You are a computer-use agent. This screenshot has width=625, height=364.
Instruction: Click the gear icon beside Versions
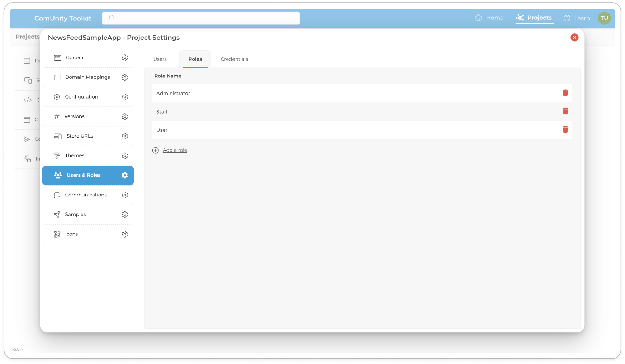coord(124,116)
